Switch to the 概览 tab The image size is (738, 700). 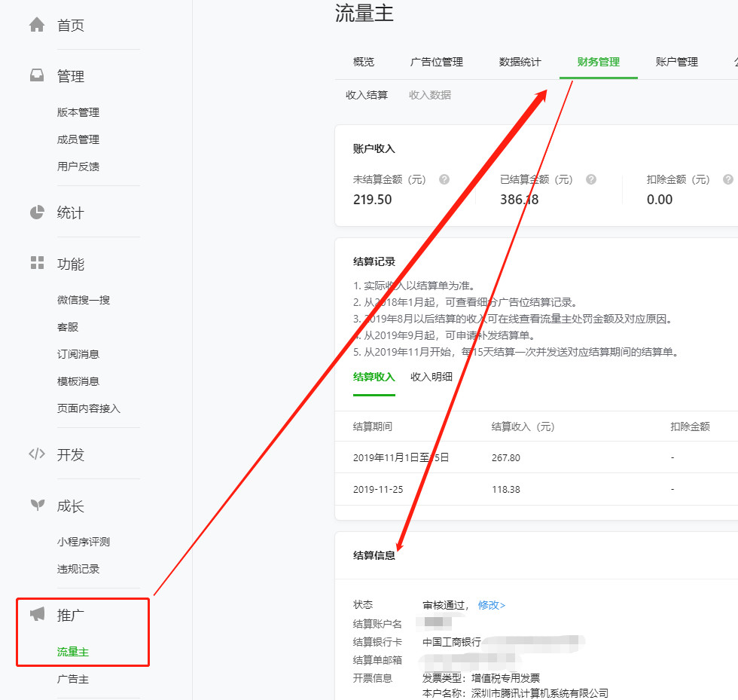click(x=363, y=62)
